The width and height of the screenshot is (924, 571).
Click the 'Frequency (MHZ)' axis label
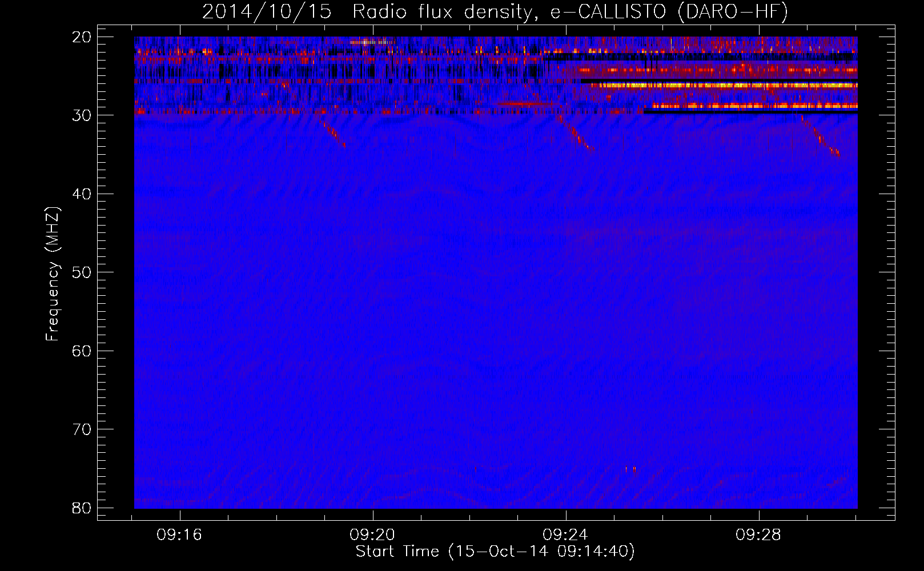(x=53, y=274)
